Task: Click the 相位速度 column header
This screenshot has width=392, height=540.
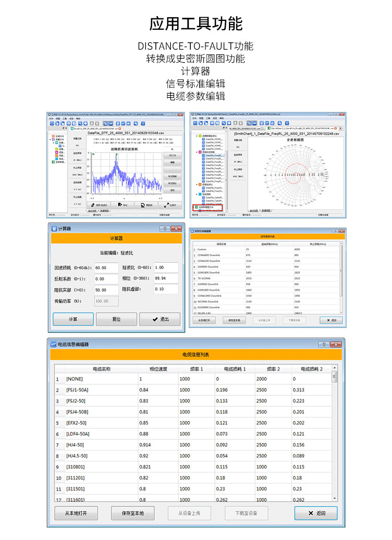Action: (158, 369)
